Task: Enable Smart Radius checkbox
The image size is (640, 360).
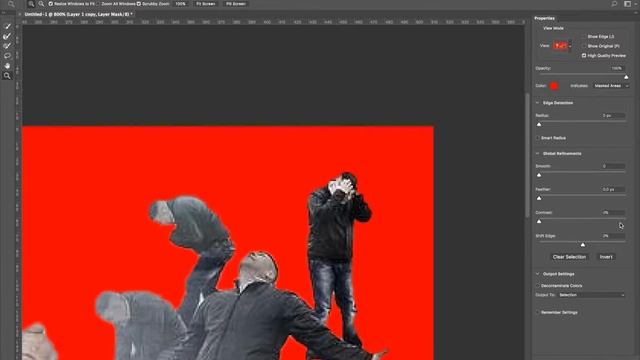Action: (x=538, y=138)
